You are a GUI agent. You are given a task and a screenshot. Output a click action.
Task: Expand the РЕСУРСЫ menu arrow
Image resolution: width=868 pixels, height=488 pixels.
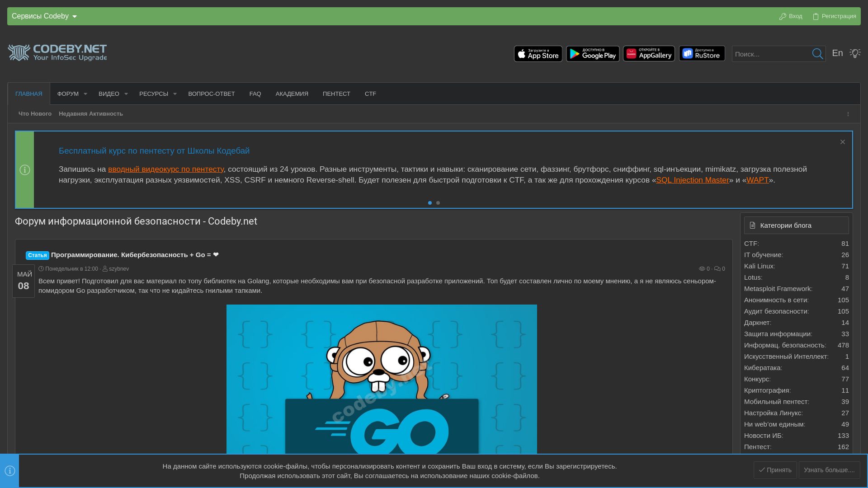[175, 94]
